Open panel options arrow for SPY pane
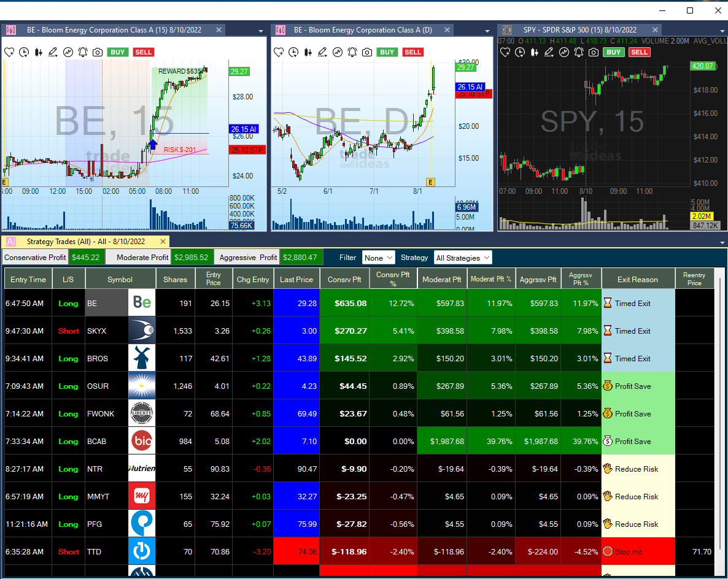Viewport: 728px width, 579px height. click(x=722, y=31)
